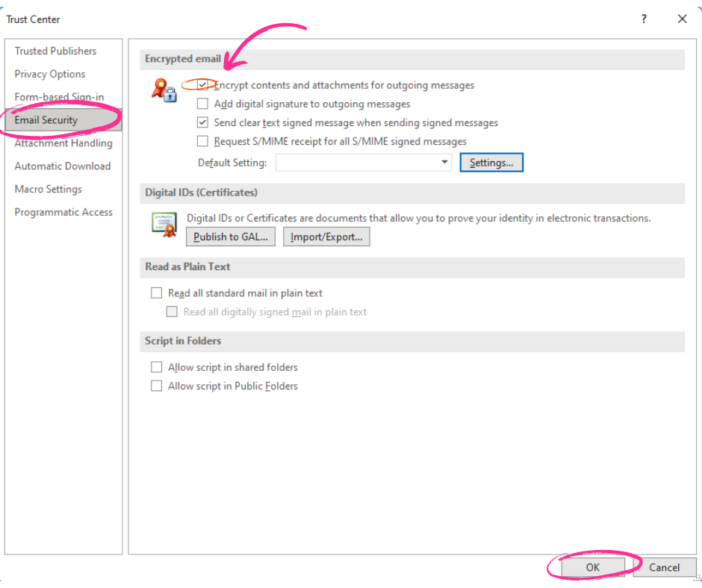Confirm changes with the OK button
Image resolution: width=702 pixels, height=588 pixels.
pyautogui.click(x=592, y=567)
